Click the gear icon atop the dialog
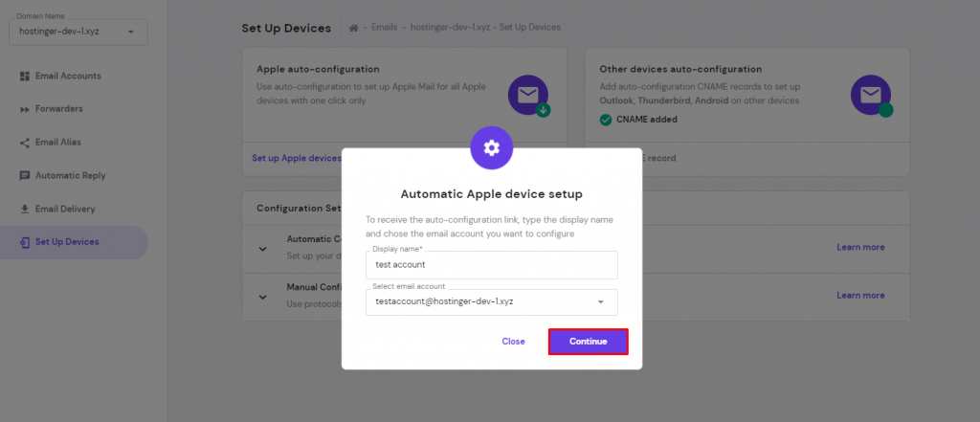Screen dimensions: 980x422 coord(492,148)
